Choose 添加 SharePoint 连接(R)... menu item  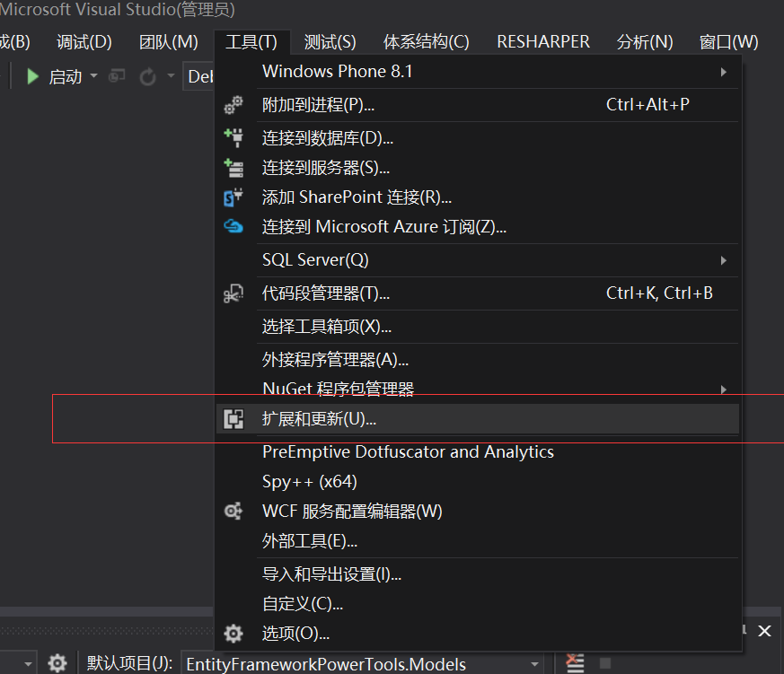pos(478,197)
